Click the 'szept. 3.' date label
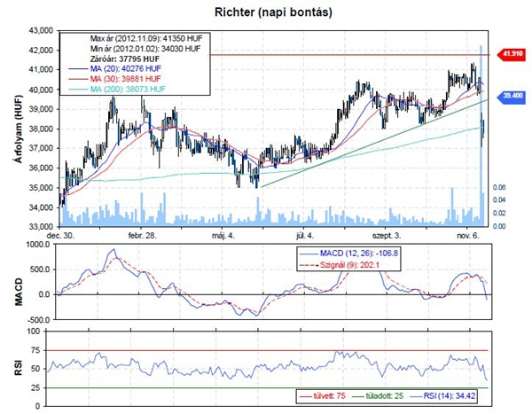Viewport: 532px width, 414px height. click(x=387, y=236)
